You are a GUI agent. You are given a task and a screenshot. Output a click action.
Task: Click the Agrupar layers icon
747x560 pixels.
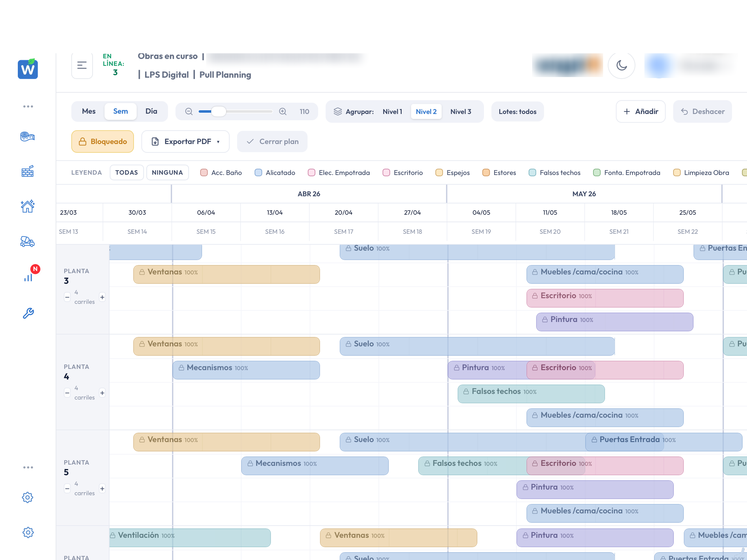(x=338, y=112)
